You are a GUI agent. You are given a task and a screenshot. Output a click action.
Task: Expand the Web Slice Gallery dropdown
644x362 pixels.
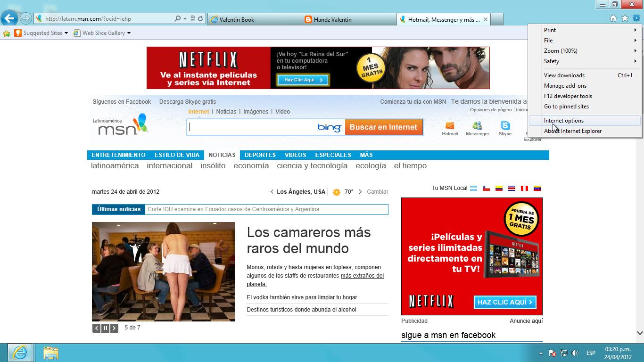click(129, 33)
